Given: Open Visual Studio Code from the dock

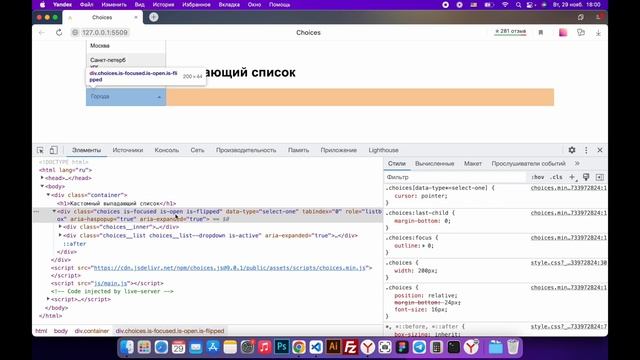Looking at the screenshot, I should [x=316, y=347].
